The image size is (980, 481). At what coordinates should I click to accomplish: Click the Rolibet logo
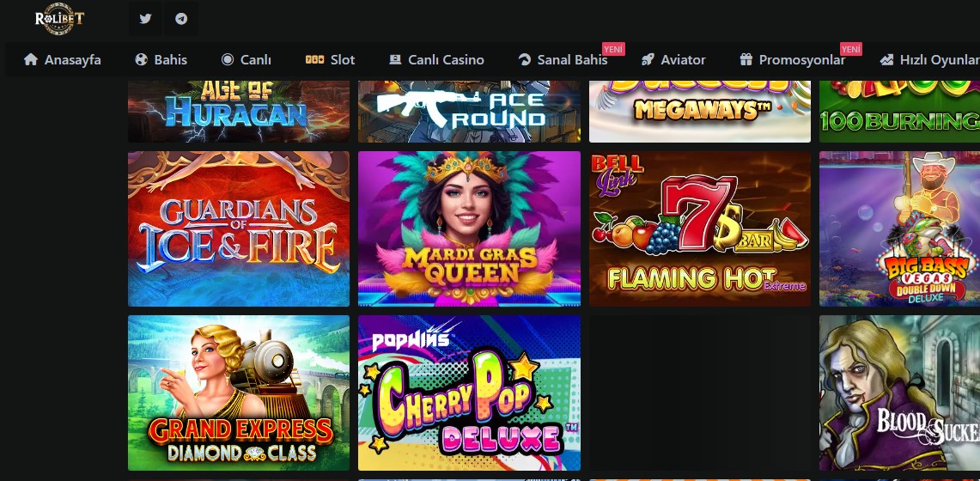click(x=59, y=19)
